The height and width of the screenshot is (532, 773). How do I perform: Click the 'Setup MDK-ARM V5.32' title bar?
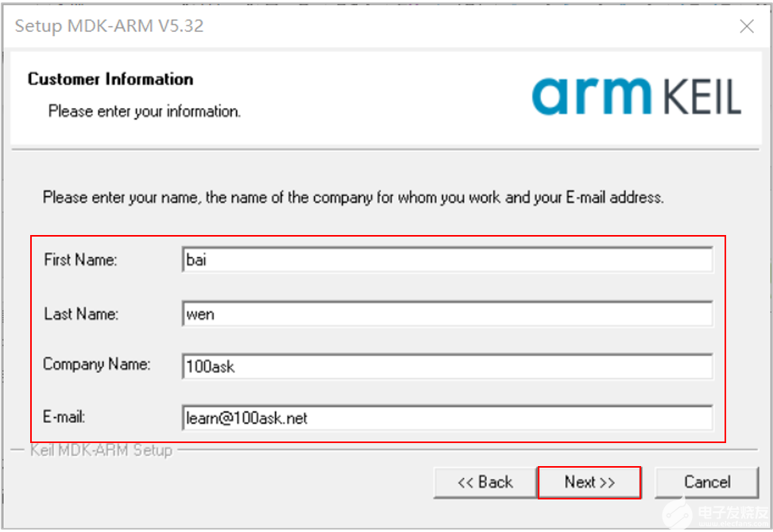(110, 26)
